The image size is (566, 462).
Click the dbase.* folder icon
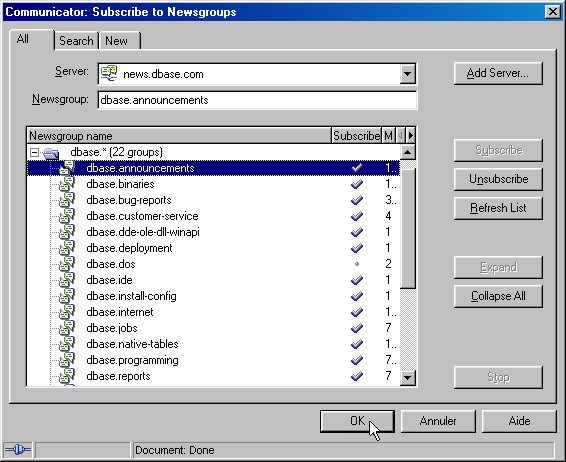pos(51,153)
